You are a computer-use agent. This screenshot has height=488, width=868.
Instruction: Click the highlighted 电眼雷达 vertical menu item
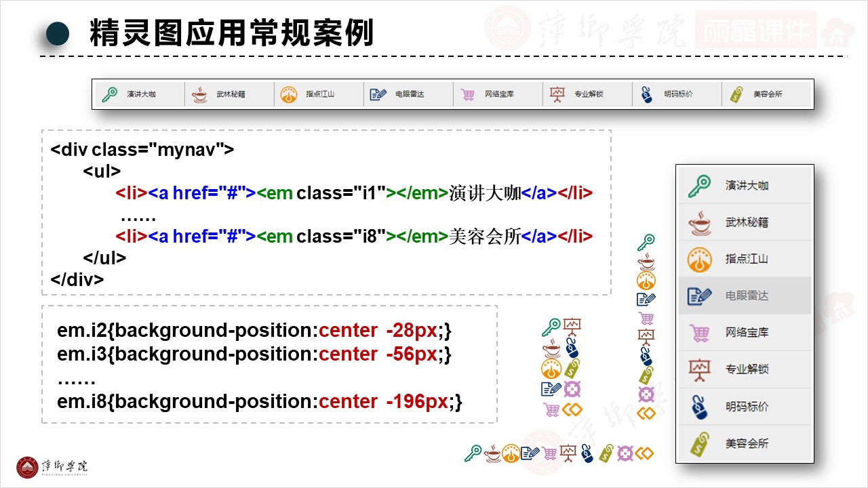(x=745, y=296)
